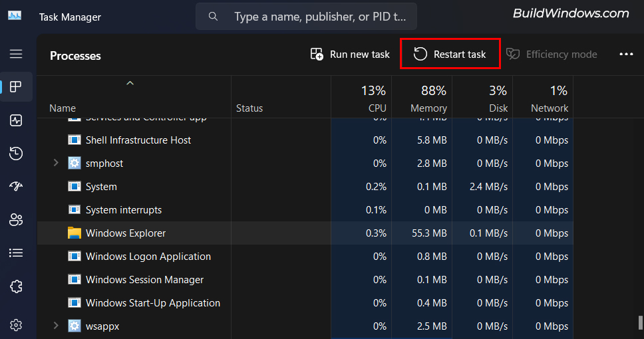Image resolution: width=644 pixels, height=339 pixels.
Task: Click the 0.8 MB memory value
Action: tap(432, 257)
